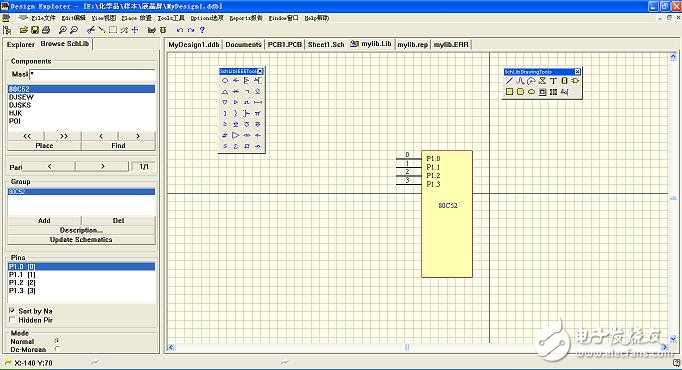Click the Update Schematics button
Image resolution: width=682 pixels, height=370 pixels.
pos(81,240)
